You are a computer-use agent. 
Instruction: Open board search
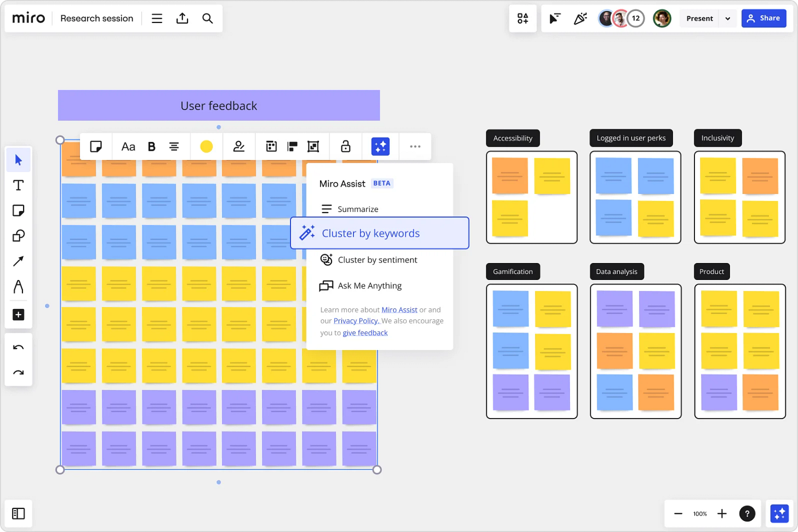tap(208, 18)
